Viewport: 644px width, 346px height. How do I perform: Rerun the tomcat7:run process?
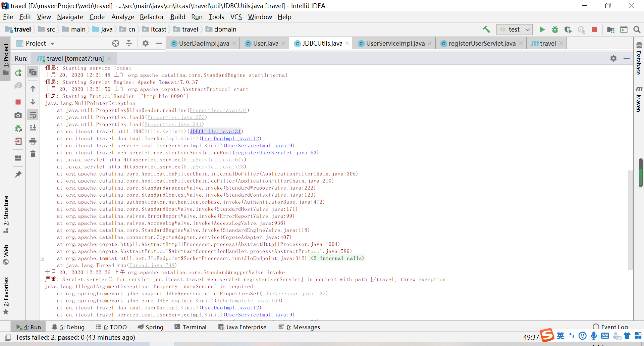pyautogui.click(x=18, y=73)
